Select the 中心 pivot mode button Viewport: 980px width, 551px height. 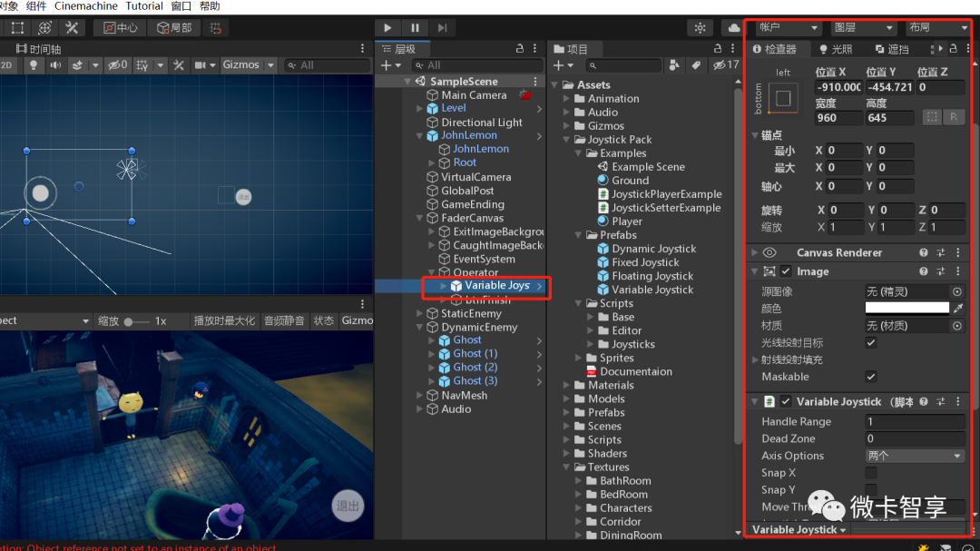click(122, 28)
